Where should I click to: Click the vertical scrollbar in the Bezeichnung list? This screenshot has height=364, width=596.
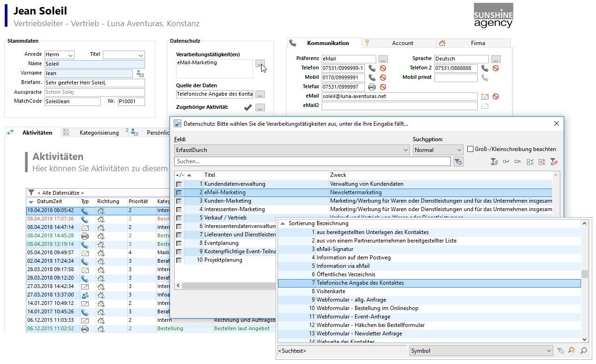(x=584, y=274)
